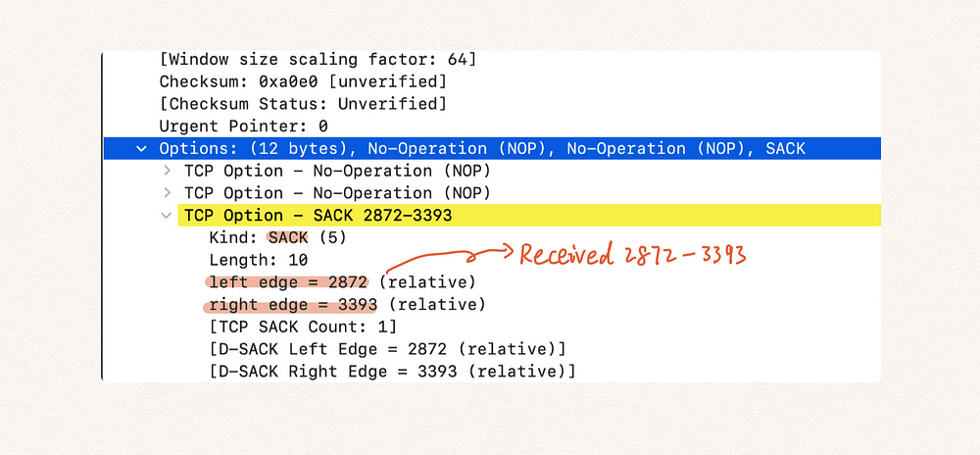Select the D-SACK Right Edge line

pos(392,372)
